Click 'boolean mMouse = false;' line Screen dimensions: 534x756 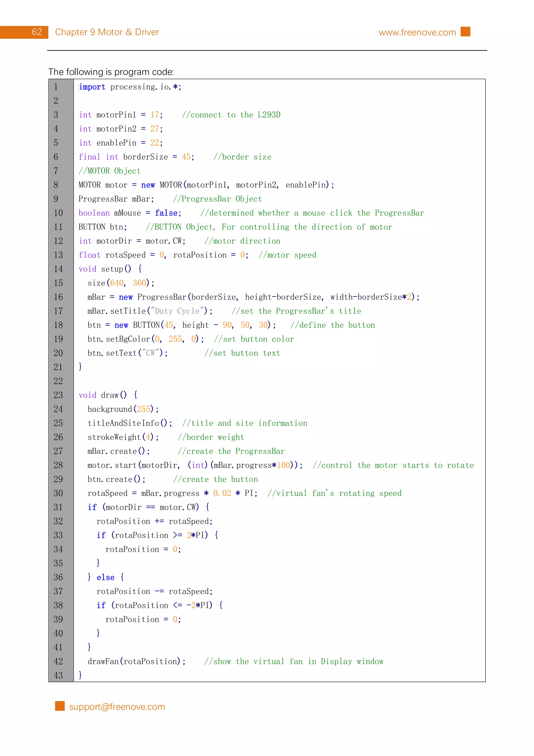(x=130, y=213)
